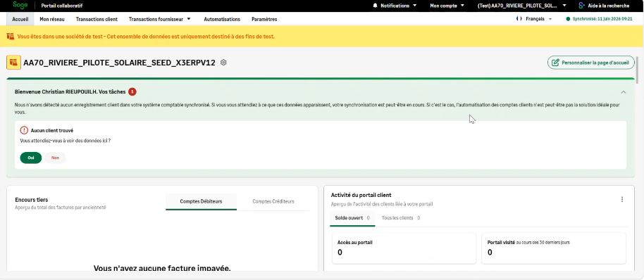Switch to Comptes Débiteurs tab
This screenshot has width=644, height=280.
pyautogui.click(x=202, y=201)
